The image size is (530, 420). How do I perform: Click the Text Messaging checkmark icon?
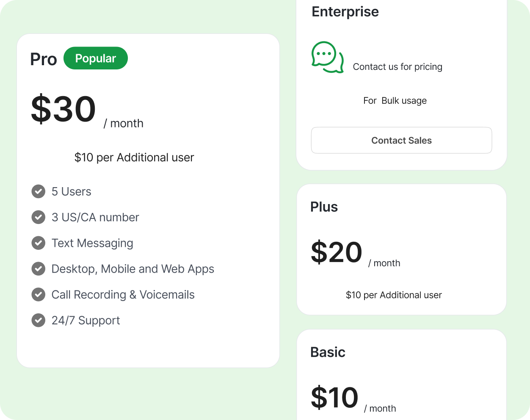39,243
